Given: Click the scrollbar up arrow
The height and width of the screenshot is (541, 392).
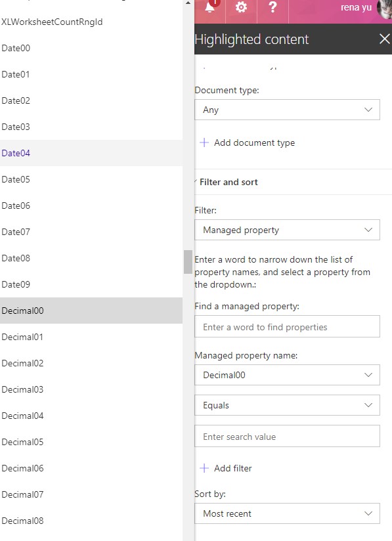Looking at the screenshot, I should tap(188, 3).
